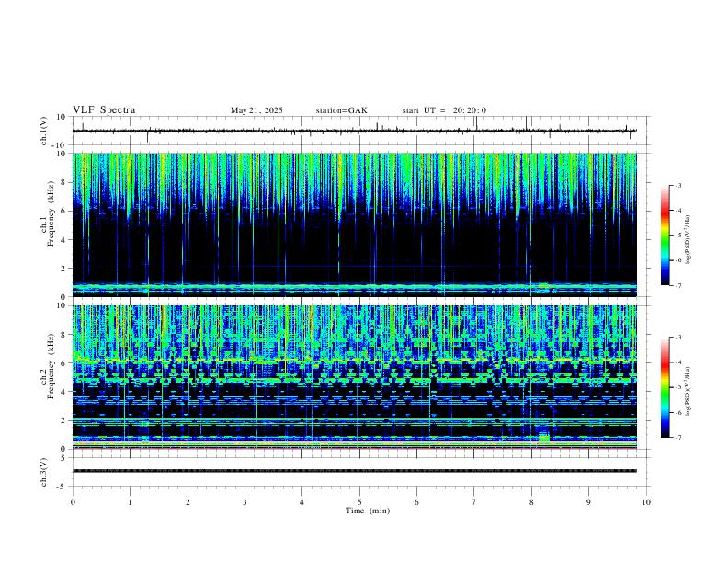728x563 pixels.
Task: Click the ch.1 "Frequency (kHz)" axis label
Action: (51, 213)
